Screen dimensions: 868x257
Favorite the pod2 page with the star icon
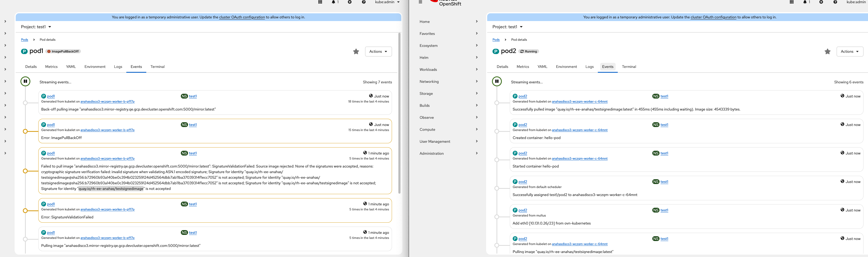(x=828, y=52)
